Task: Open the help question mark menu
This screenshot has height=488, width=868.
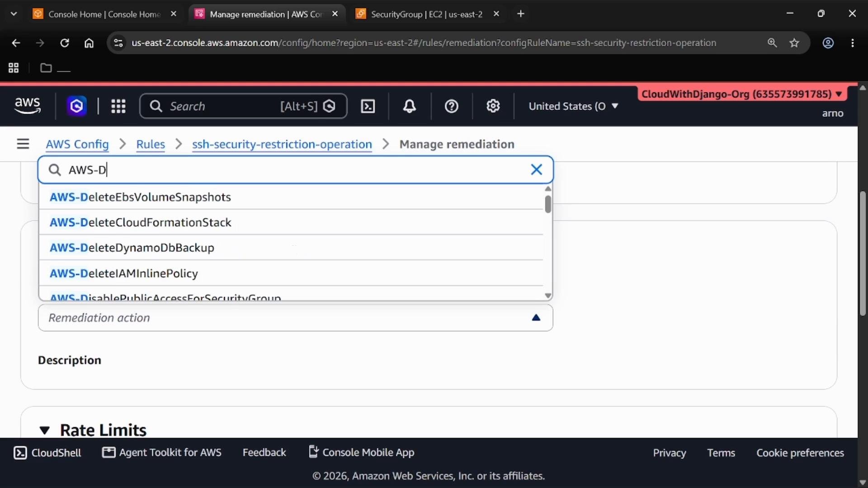Action: click(452, 106)
